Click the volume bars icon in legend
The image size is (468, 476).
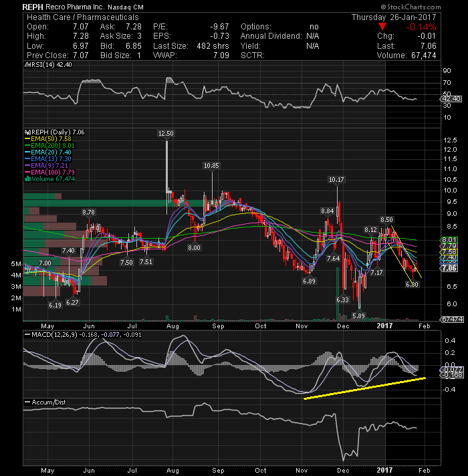(x=27, y=178)
